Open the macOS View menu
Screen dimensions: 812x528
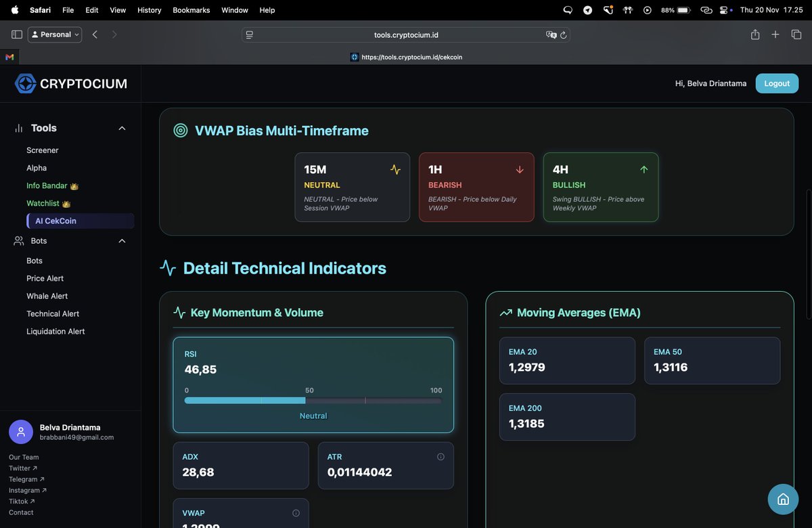[118, 10]
